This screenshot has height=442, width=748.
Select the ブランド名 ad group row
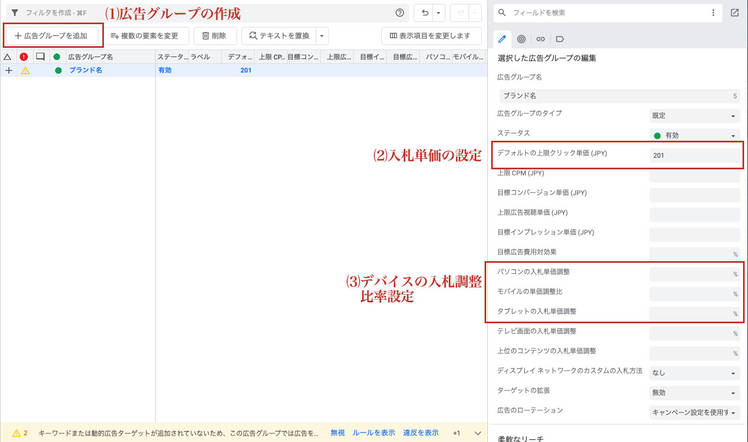coord(86,71)
